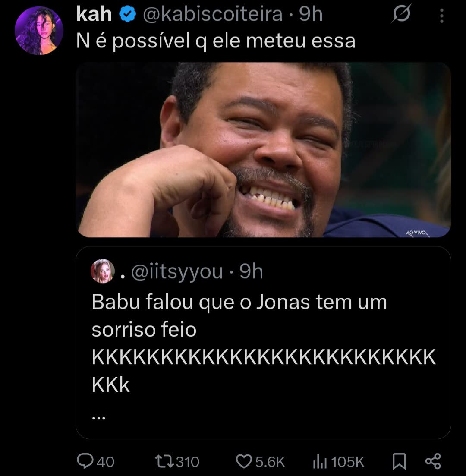Open kah's profile avatar picture
Image resolution: width=466 pixels, height=476 pixels.
[x=39, y=31]
